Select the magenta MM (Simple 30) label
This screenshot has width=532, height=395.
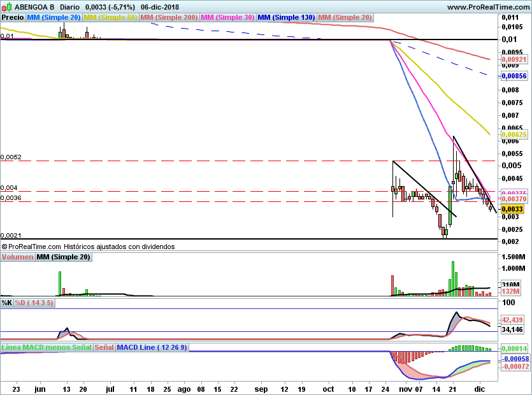click(x=228, y=17)
